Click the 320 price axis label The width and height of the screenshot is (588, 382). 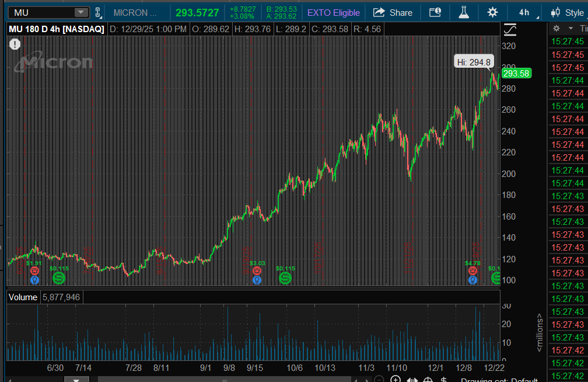[509, 46]
